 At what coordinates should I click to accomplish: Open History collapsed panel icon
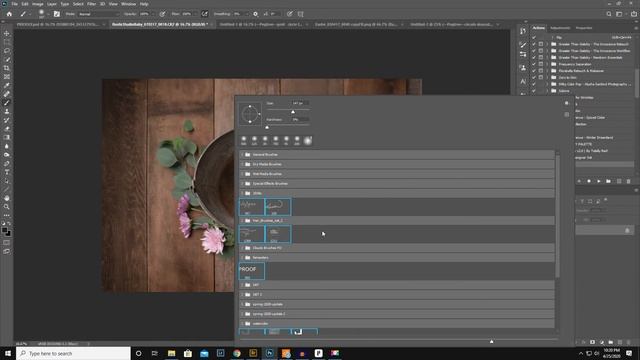[523, 31]
